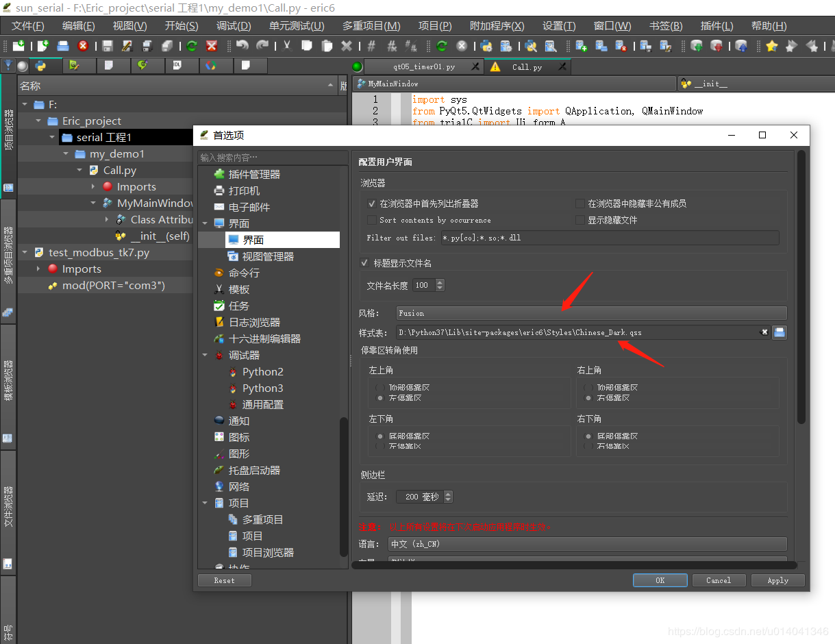Click the open file toolbar icon
The height and width of the screenshot is (644, 835).
[63, 46]
